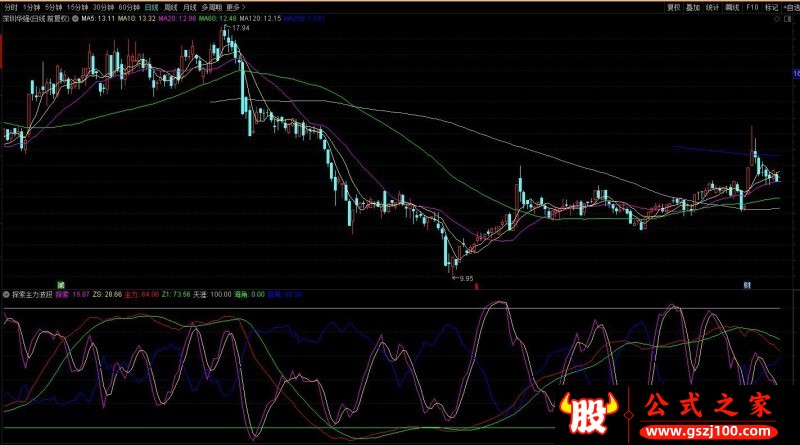
Task: Click the panel layout icon at chart top-right
Action: coord(787,19)
